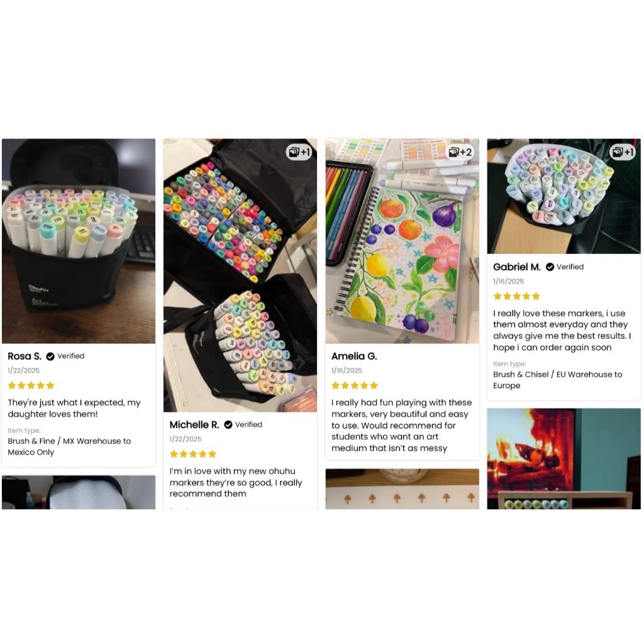Click the reviewer name Amelia G.
Image resolution: width=644 pixels, height=644 pixels.
354,356
